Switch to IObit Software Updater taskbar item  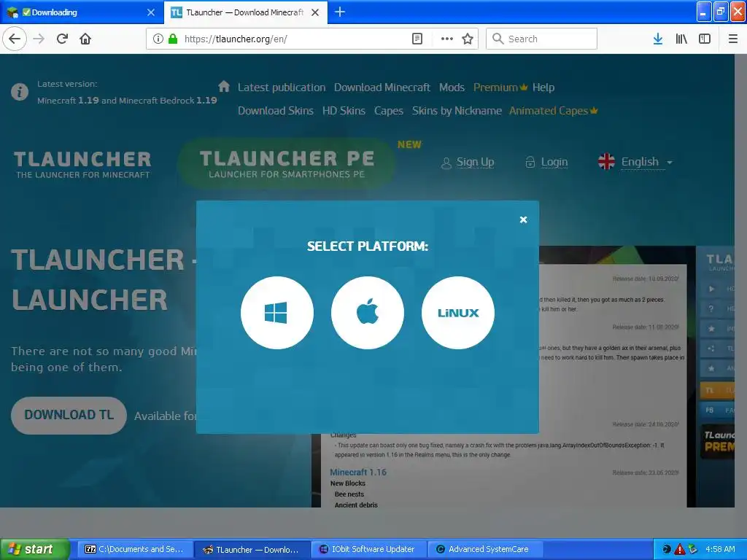pyautogui.click(x=370, y=549)
